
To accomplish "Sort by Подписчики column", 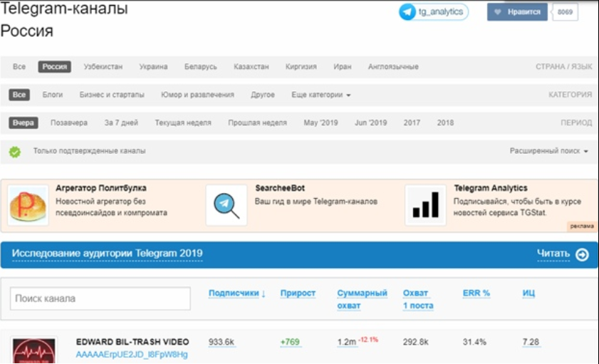I will pos(236,293).
